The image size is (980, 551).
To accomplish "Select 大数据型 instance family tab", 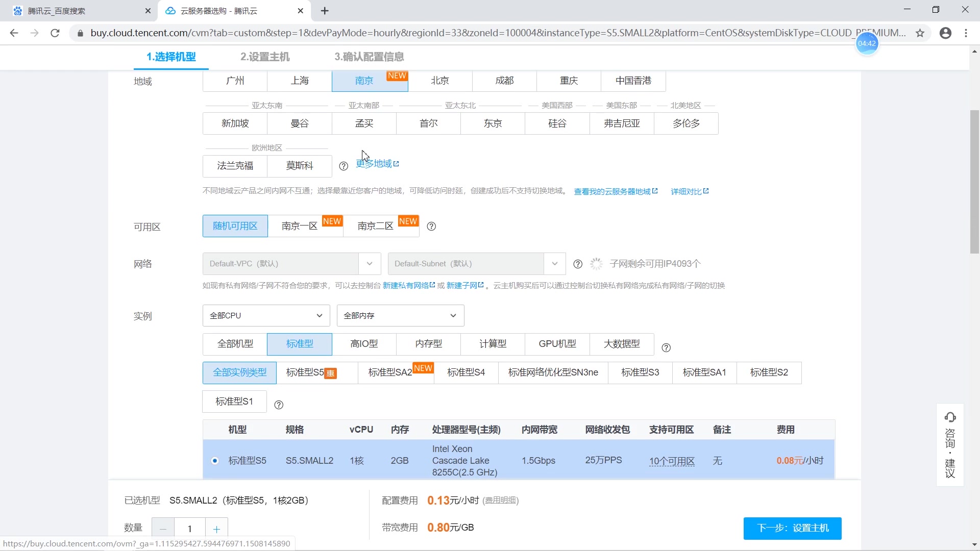I will coord(622,344).
